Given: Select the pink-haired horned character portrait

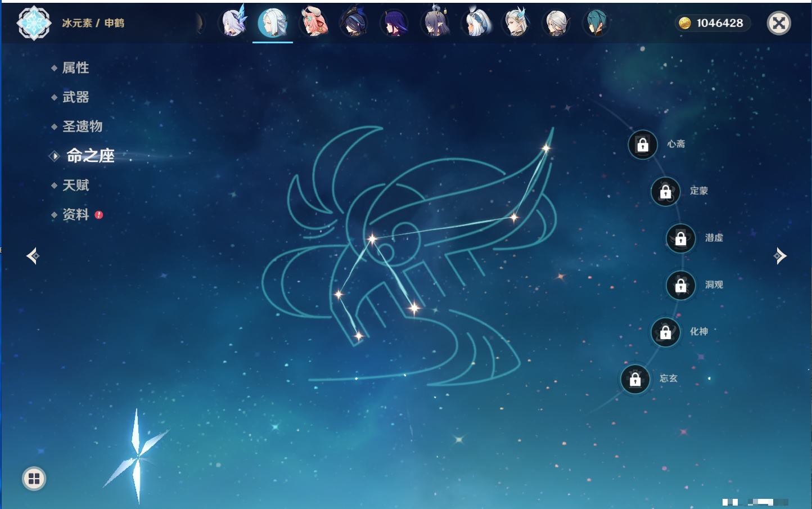Looking at the screenshot, I should click(314, 23).
